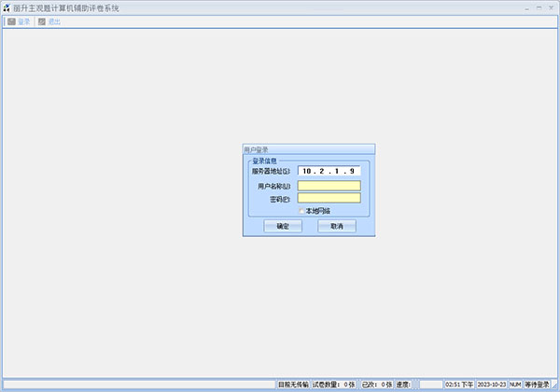Click the 登录信息 group label
The image size is (560, 392).
(264, 161)
